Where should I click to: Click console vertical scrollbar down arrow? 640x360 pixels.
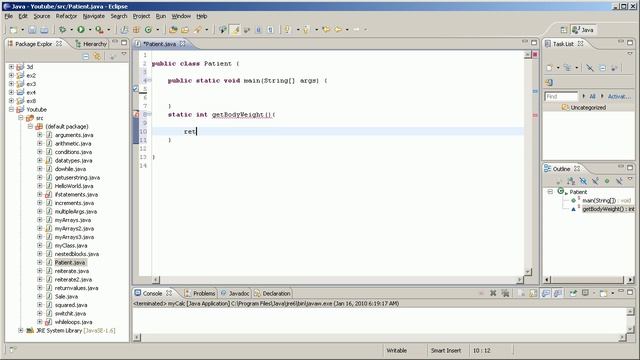click(x=630, y=329)
